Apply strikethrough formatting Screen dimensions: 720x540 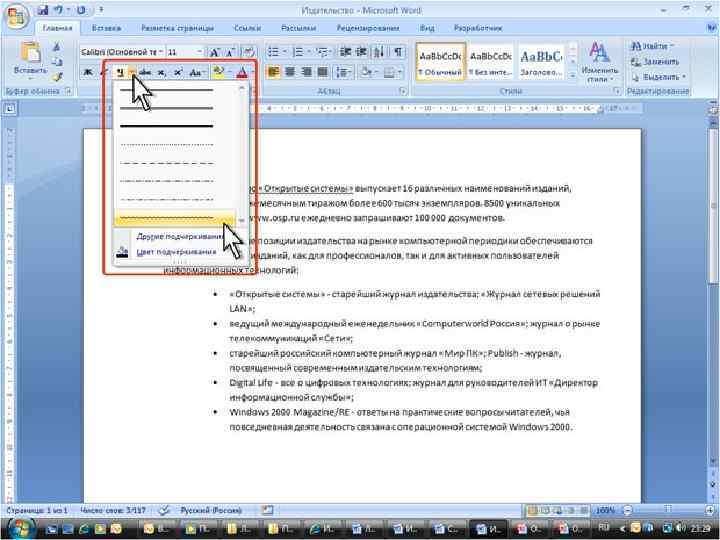click(x=146, y=72)
